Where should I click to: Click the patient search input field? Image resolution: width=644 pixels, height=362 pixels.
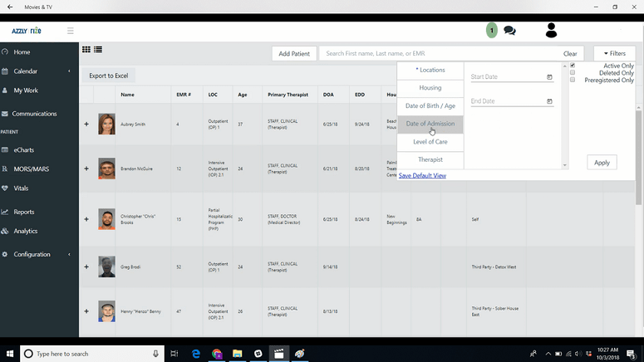point(440,53)
